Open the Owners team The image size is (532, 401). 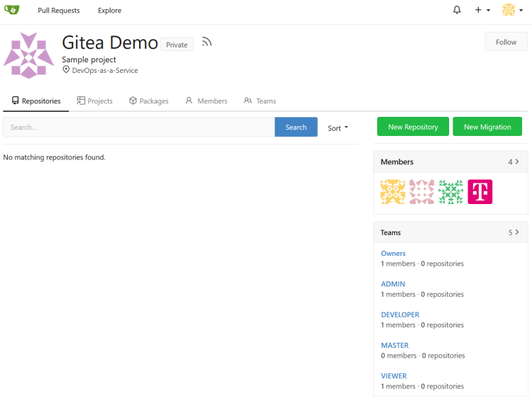[393, 253]
